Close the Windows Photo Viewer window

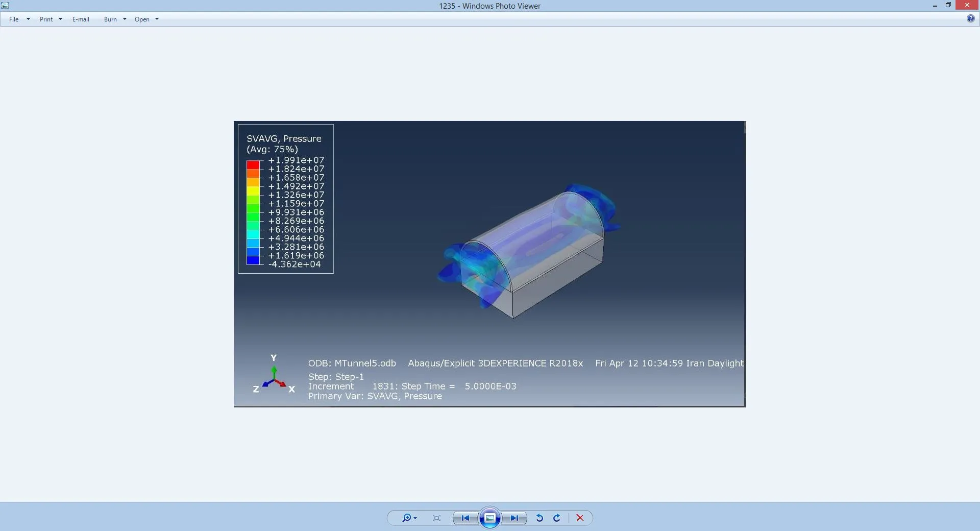pyautogui.click(x=967, y=6)
